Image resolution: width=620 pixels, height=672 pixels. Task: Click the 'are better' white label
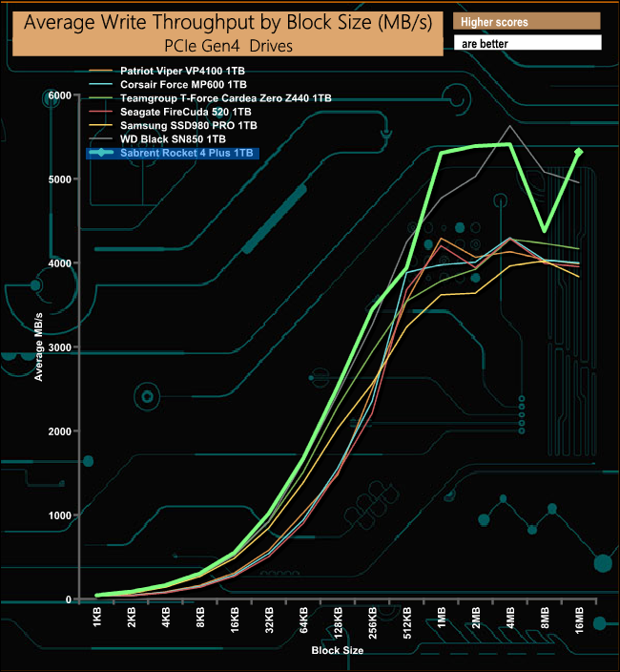tap(527, 43)
